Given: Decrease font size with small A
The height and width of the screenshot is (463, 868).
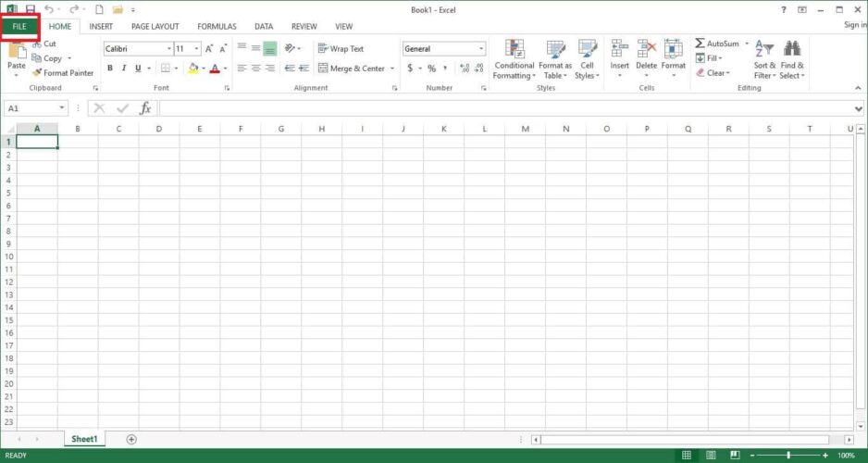Looking at the screenshot, I should point(223,49).
